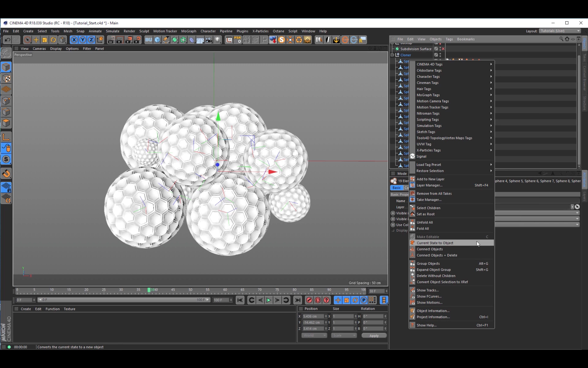
Task: Toggle the Parameter P key recording button
Action: (364, 300)
